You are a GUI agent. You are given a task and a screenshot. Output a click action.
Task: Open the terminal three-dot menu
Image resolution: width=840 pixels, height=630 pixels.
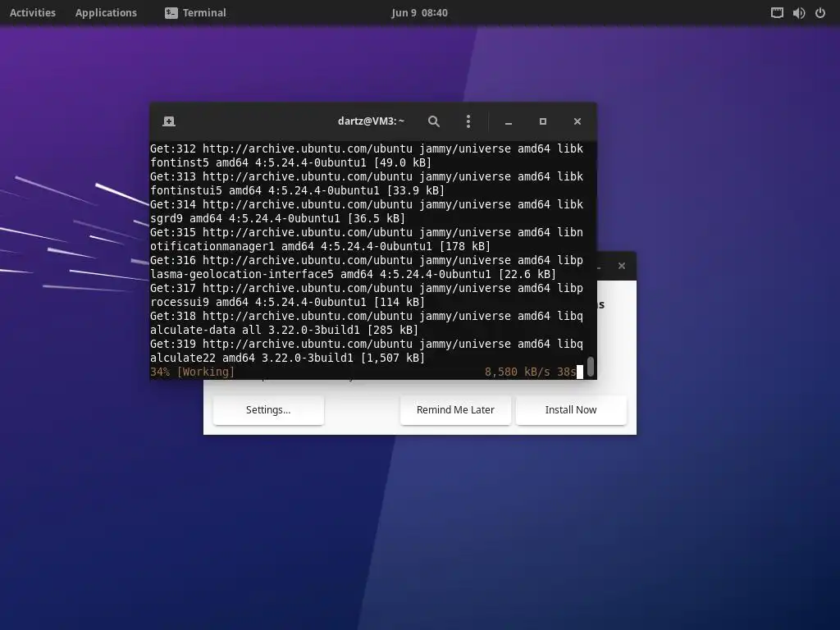468,121
